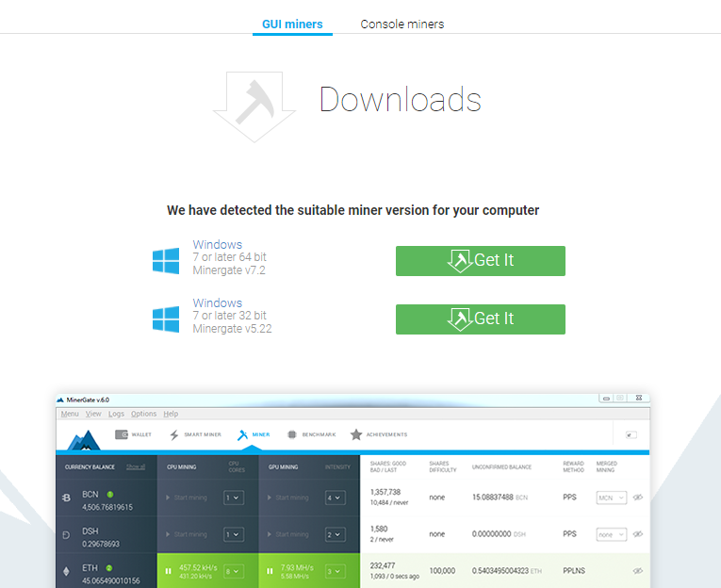Open the Wallet section icon
Image resolution: width=721 pixels, height=588 pixels.
tap(122, 434)
